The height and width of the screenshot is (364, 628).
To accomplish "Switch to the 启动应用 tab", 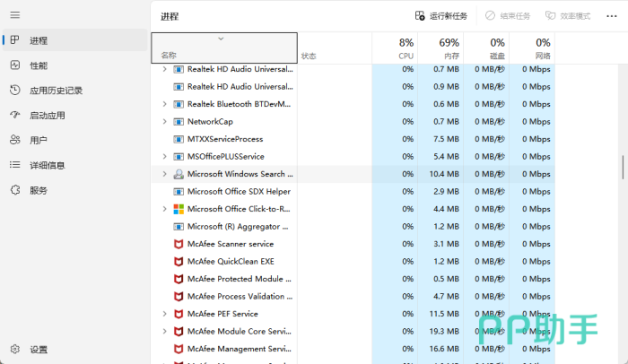I will click(x=74, y=116).
